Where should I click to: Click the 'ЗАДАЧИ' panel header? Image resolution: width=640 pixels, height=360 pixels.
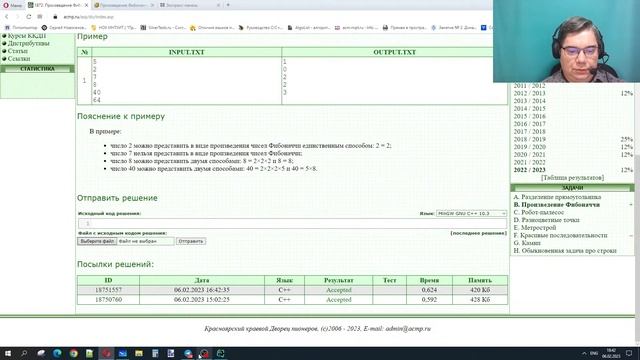pyautogui.click(x=572, y=188)
